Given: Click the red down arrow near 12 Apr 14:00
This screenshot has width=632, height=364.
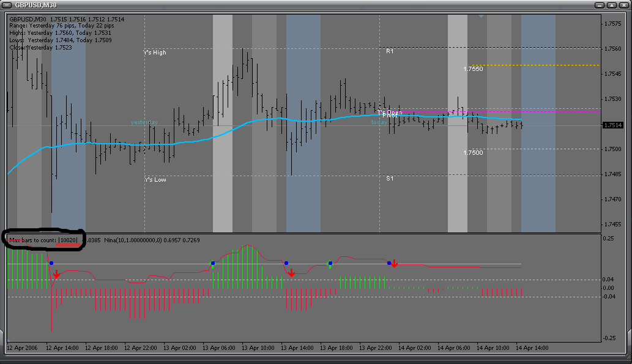Looking at the screenshot, I should 56,274.
